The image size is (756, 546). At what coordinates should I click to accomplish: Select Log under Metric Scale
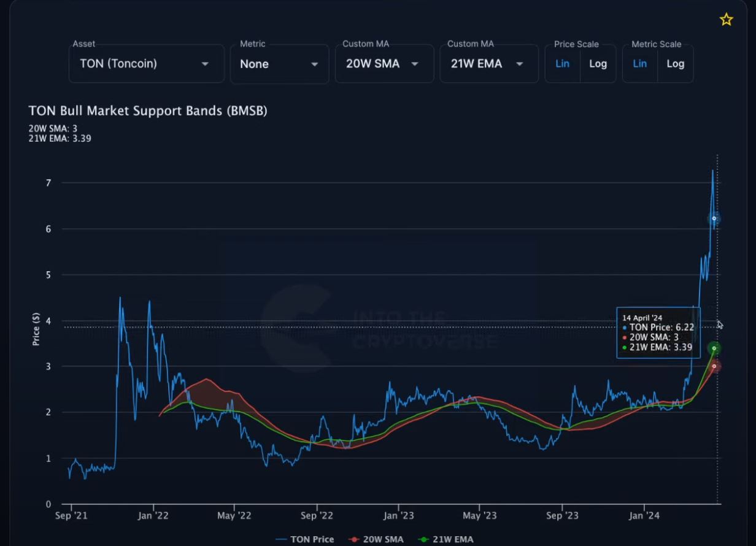coord(675,63)
